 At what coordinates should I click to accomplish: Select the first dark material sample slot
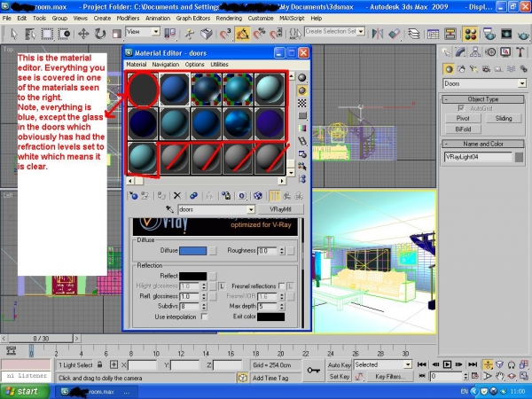point(143,90)
